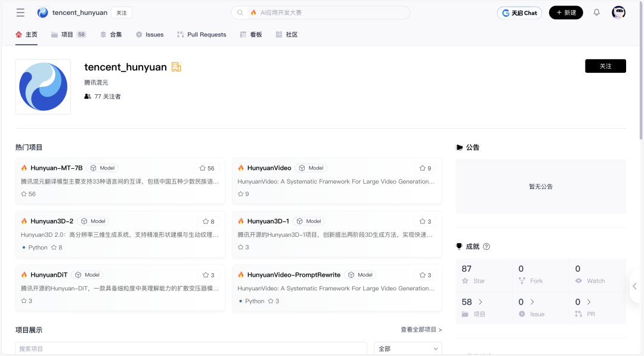644x356 pixels.
Task: Click the Watch eye icon in achievements
Action: pyautogui.click(x=578, y=281)
